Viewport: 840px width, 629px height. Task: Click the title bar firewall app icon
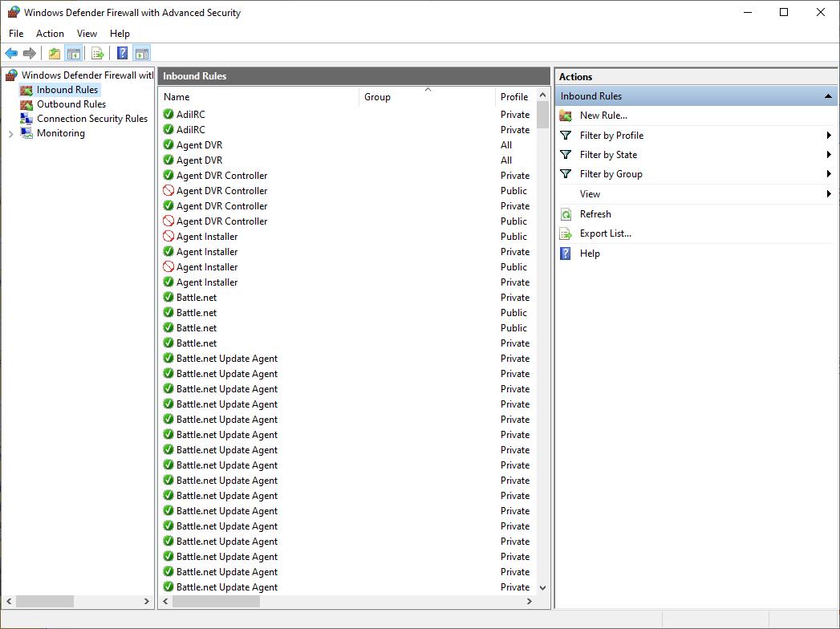tap(14, 12)
